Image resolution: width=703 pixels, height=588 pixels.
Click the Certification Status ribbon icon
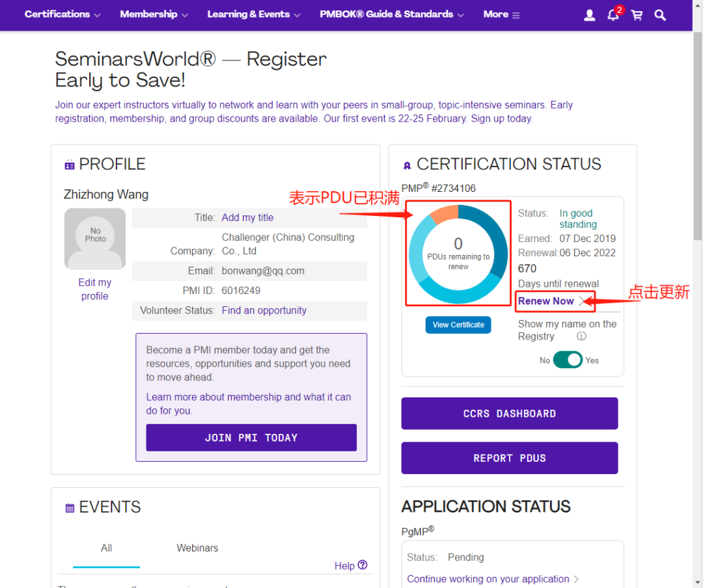pyautogui.click(x=407, y=165)
